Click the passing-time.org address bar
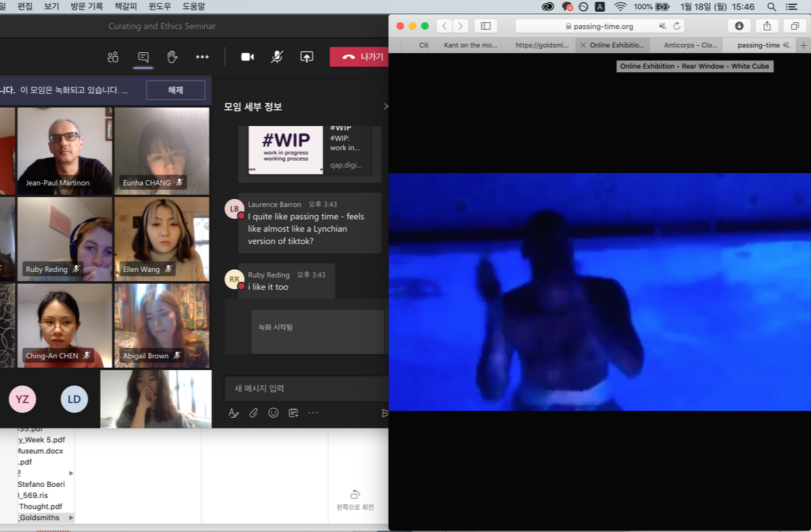 [x=600, y=26]
